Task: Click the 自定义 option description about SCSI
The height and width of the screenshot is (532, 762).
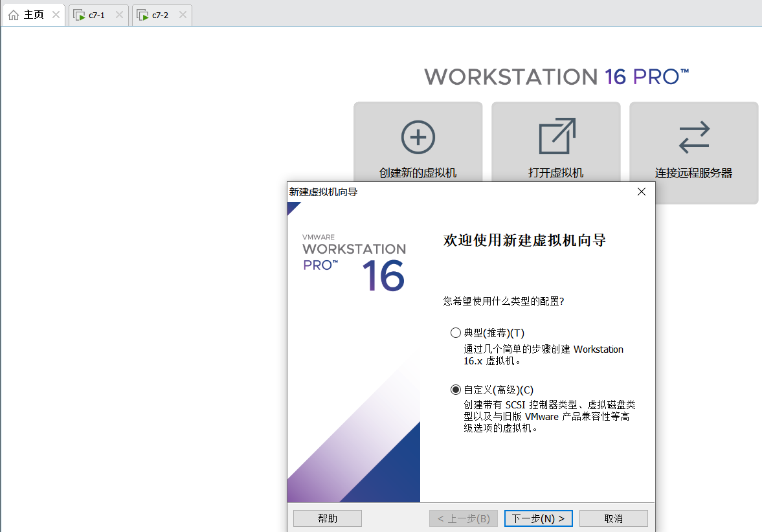Action: tap(549, 416)
